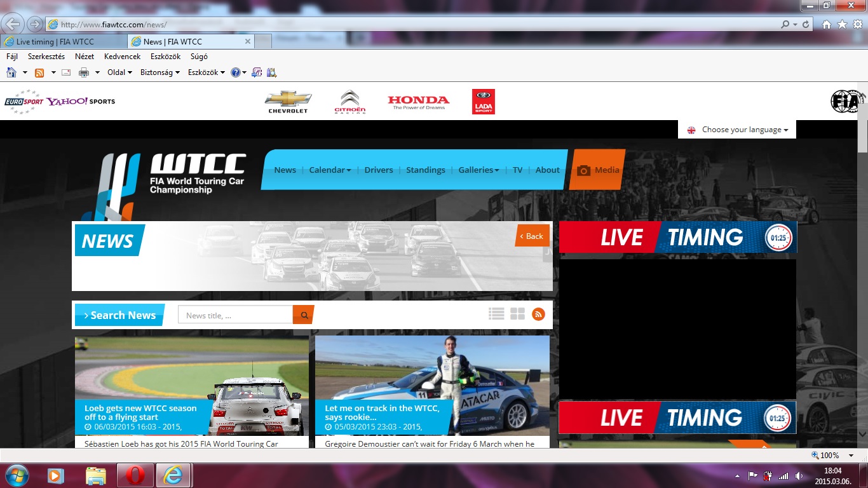868x488 pixels.
Task: Expand the Calendar navigation dropdown
Action: click(330, 170)
